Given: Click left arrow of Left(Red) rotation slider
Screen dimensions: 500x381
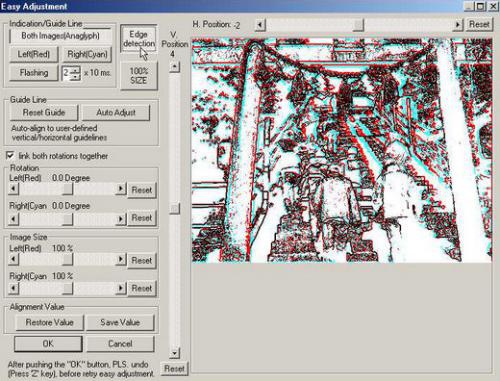Looking at the screenshot, I should 13,189.
